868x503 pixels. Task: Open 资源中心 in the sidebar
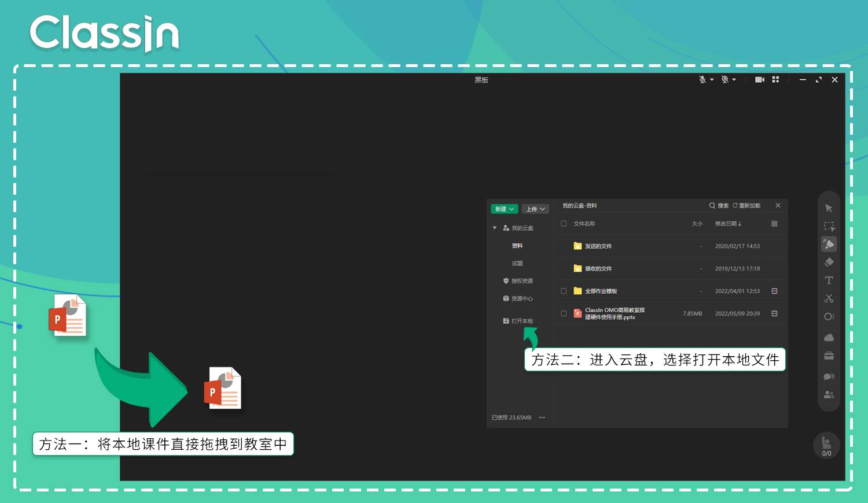(518, 298)
